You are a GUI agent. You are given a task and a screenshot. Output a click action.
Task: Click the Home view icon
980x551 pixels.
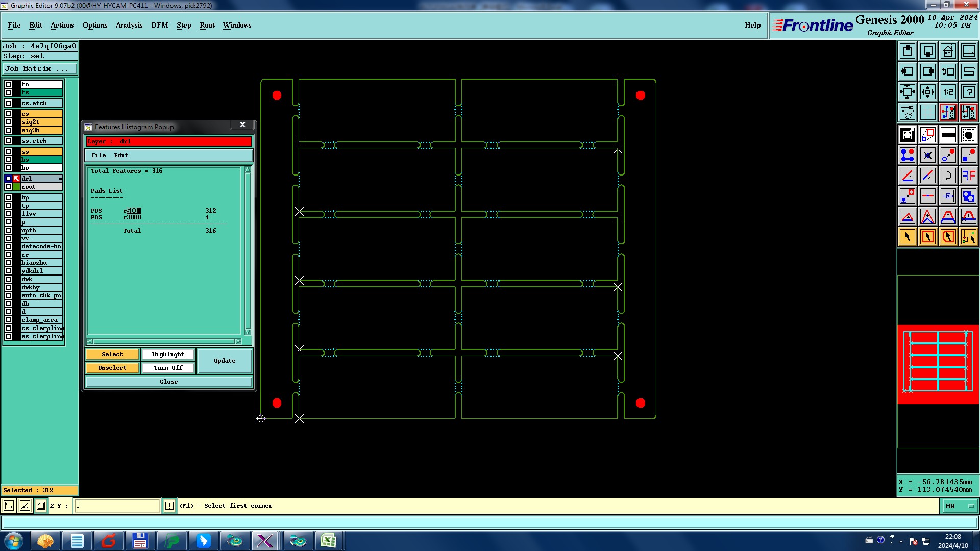(948, 51)
